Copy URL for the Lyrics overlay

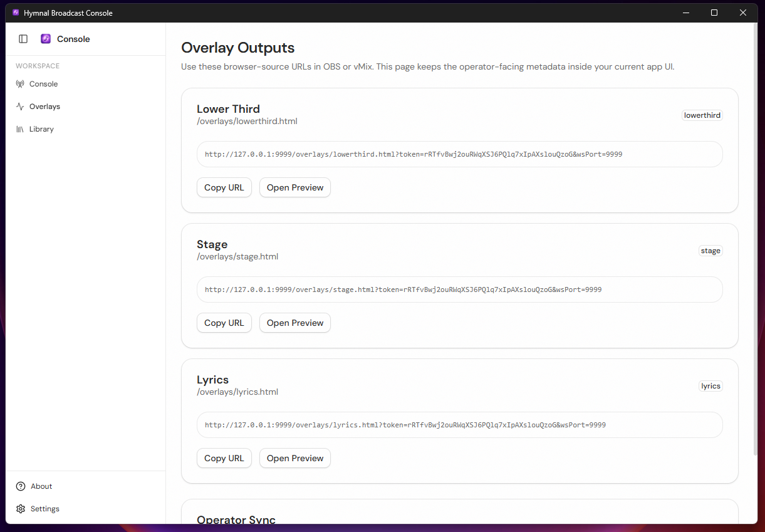tap(224, 458)
